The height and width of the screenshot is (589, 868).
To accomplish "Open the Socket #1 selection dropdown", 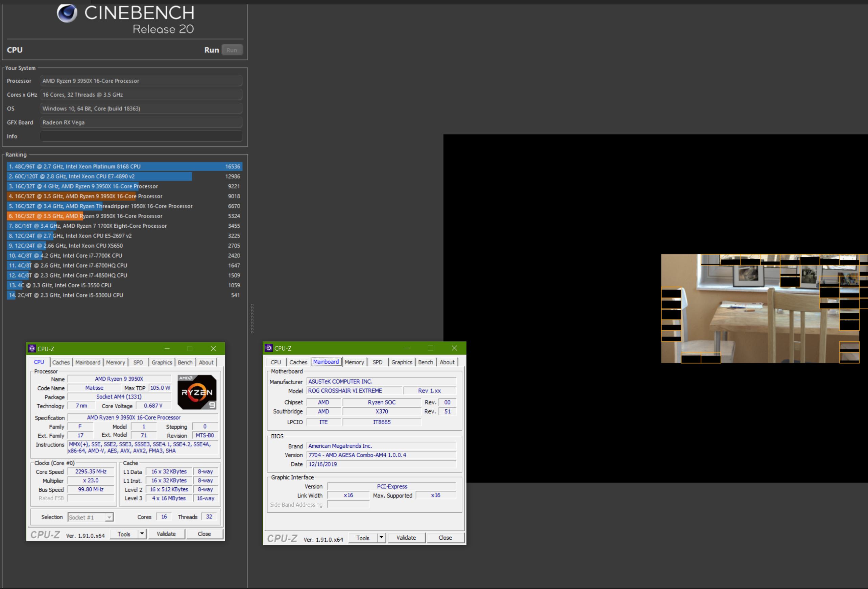I will tap(90, 517).
